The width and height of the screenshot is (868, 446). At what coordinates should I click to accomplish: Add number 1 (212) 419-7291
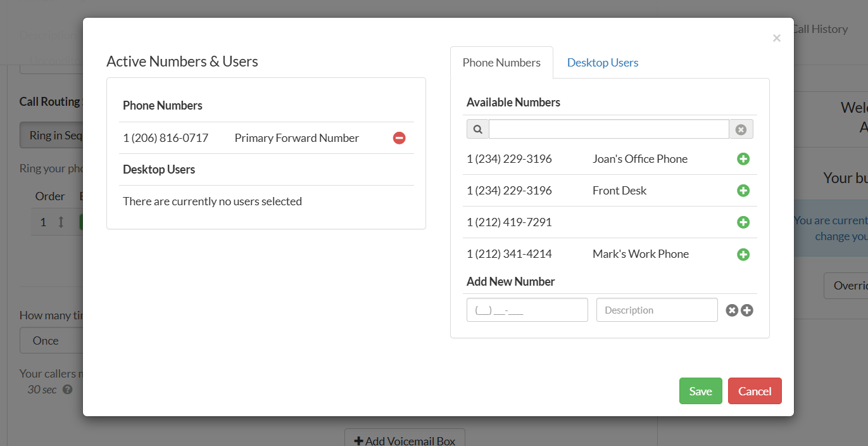click(x=743, y=222)
